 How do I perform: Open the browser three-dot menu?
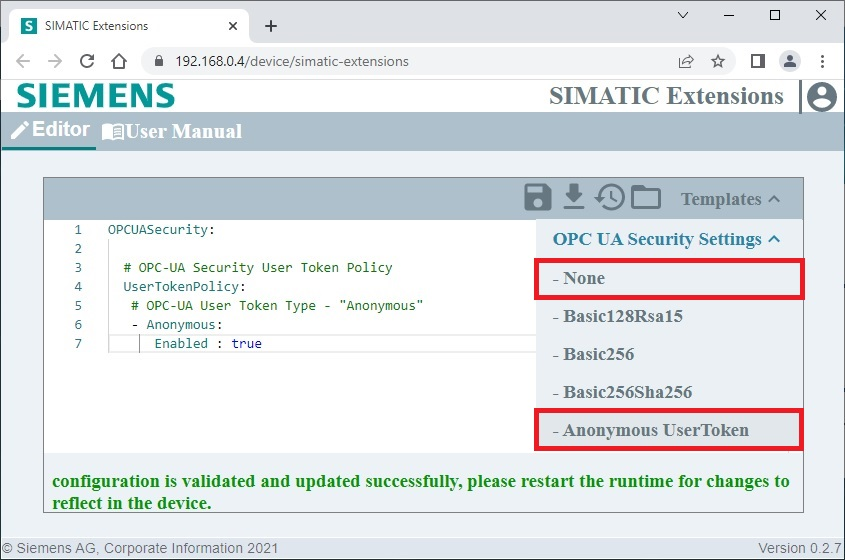822,61
